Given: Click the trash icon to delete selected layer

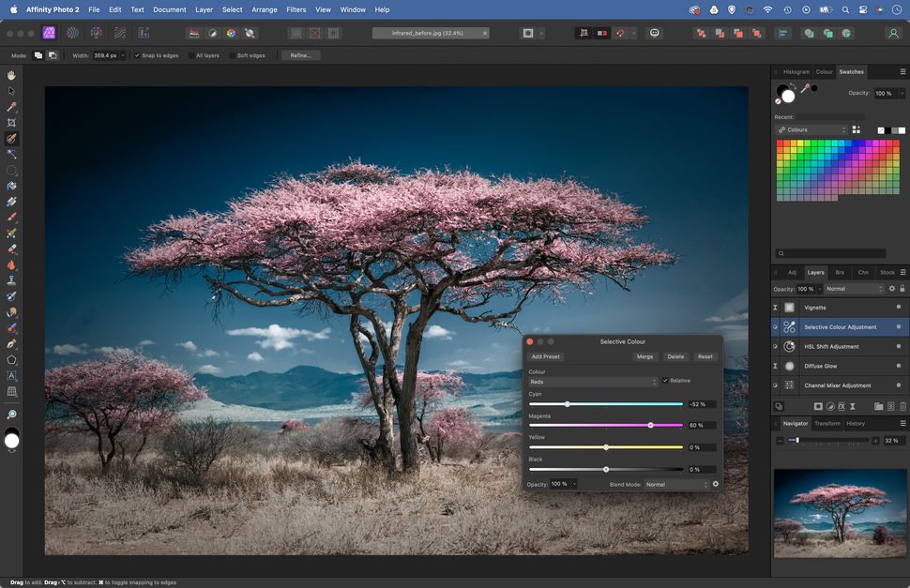Looking at the screenshot, I should [x=902, y=406].
